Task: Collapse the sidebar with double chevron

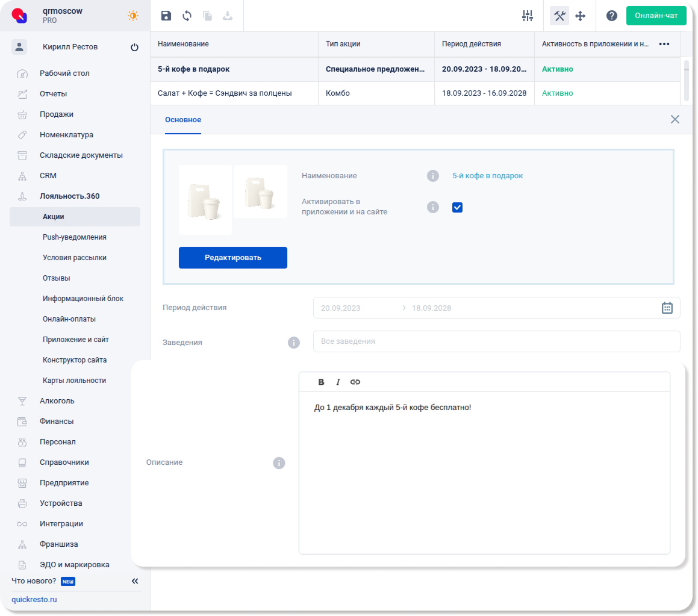Action: coord(135,581)
